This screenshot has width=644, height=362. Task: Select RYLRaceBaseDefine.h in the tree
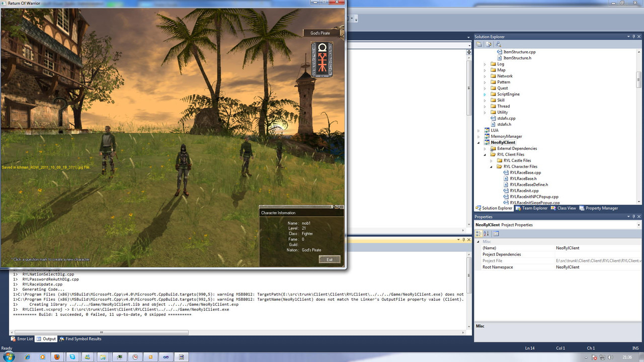coord(529,185)
